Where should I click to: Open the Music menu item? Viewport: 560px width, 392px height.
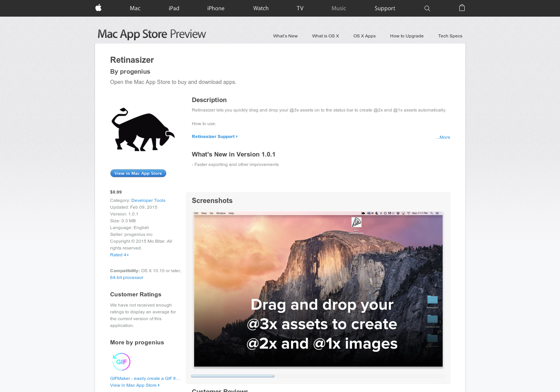click(x=339, y=8)
